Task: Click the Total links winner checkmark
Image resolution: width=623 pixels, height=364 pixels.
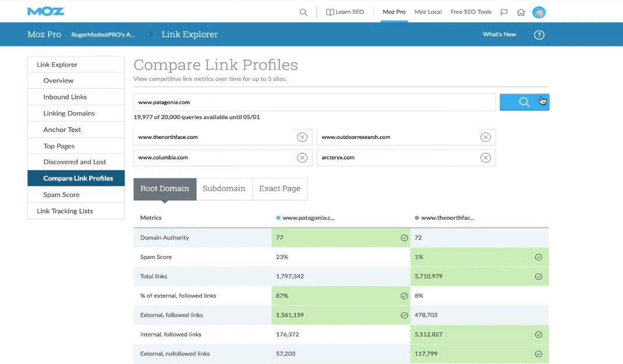Action: pos(539,277)
